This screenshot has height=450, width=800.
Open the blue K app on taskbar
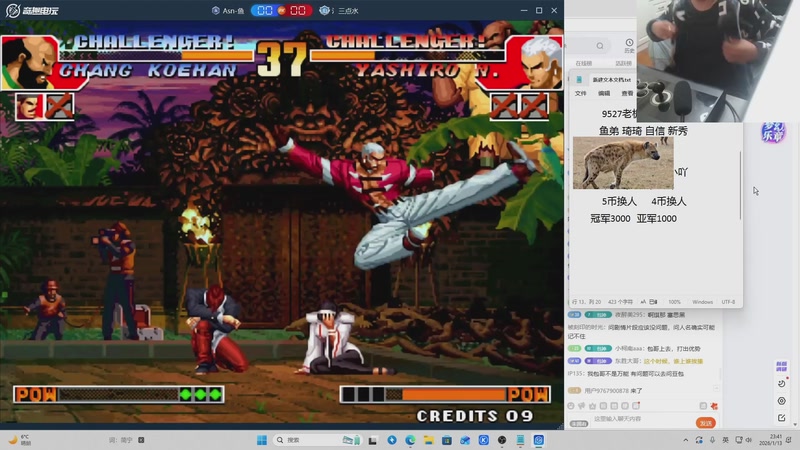(484, 440)
